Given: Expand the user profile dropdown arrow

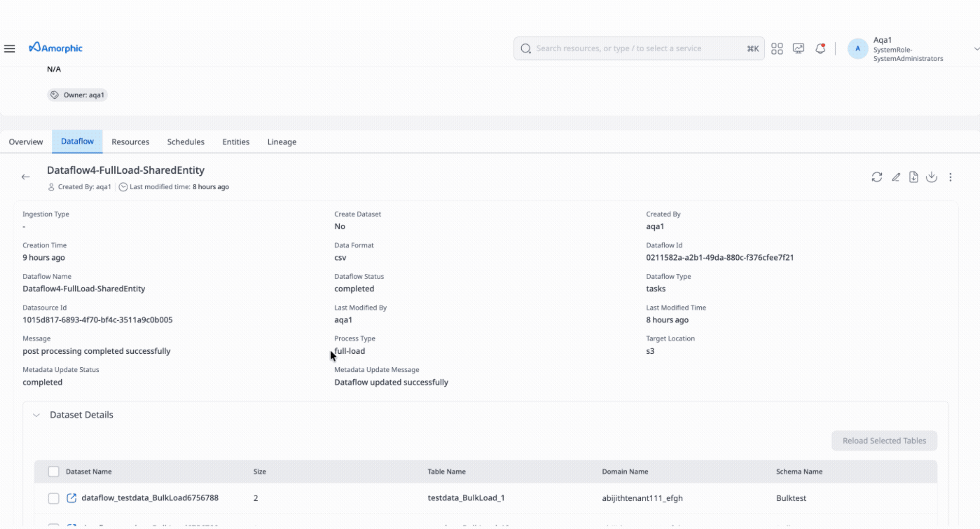Looking at the screenshot, I should click(976, 49).
